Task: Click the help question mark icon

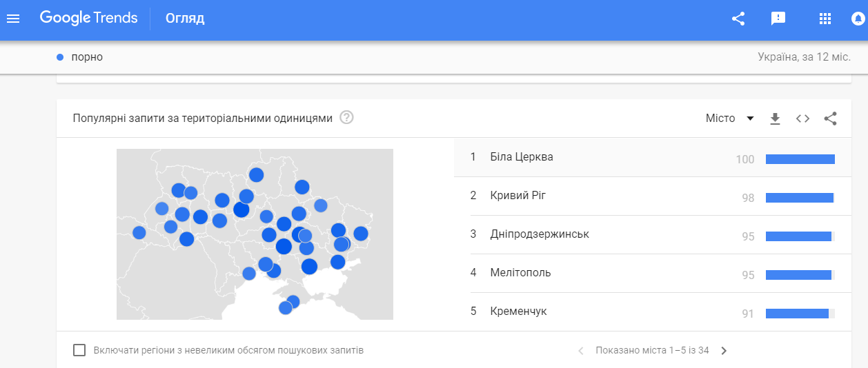Action: click(x=347, y=118)
